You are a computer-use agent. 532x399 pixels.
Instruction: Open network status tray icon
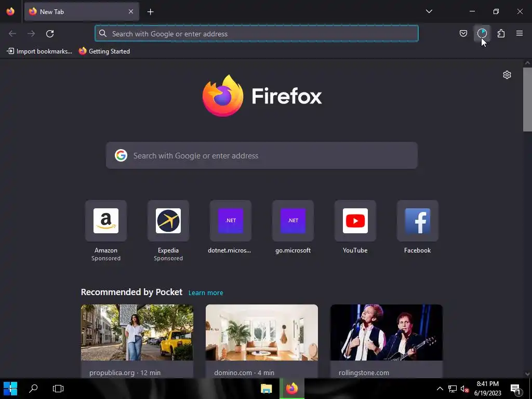453,389
